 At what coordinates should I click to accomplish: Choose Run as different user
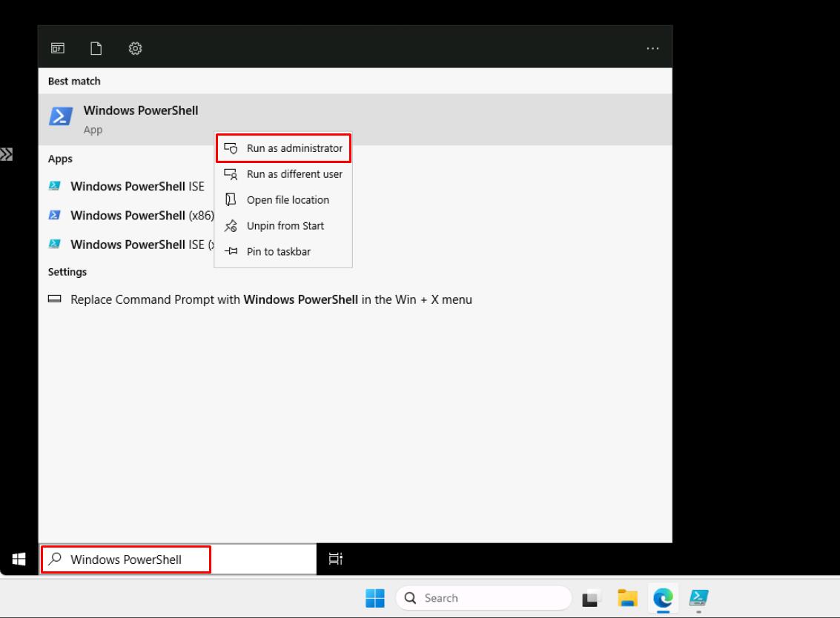click(284, 174)
